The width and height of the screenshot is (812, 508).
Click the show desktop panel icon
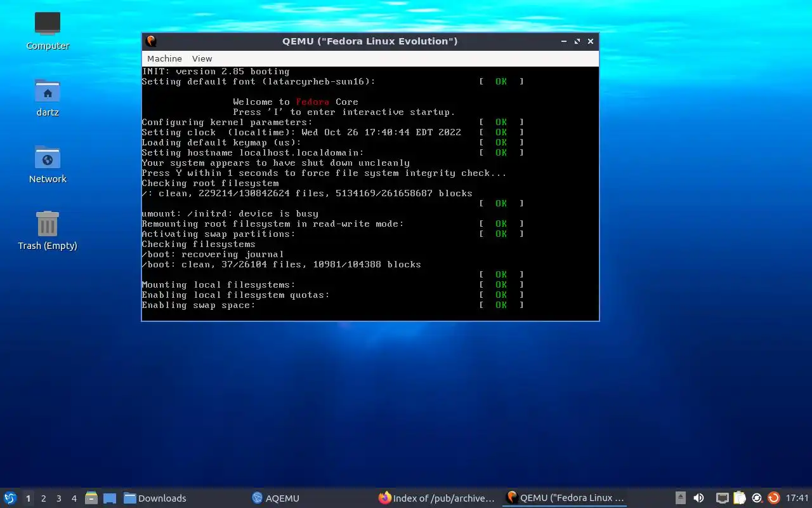[x=109, y=498]
